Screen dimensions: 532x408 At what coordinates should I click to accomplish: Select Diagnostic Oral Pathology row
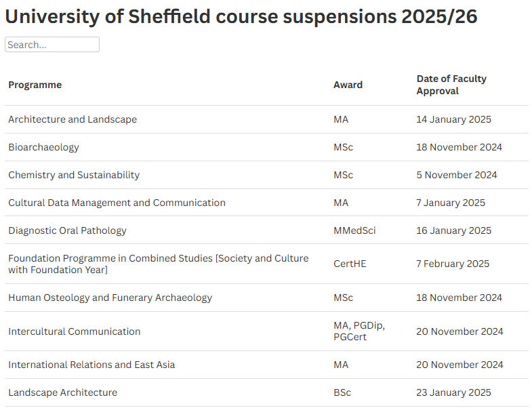point(266,230)
